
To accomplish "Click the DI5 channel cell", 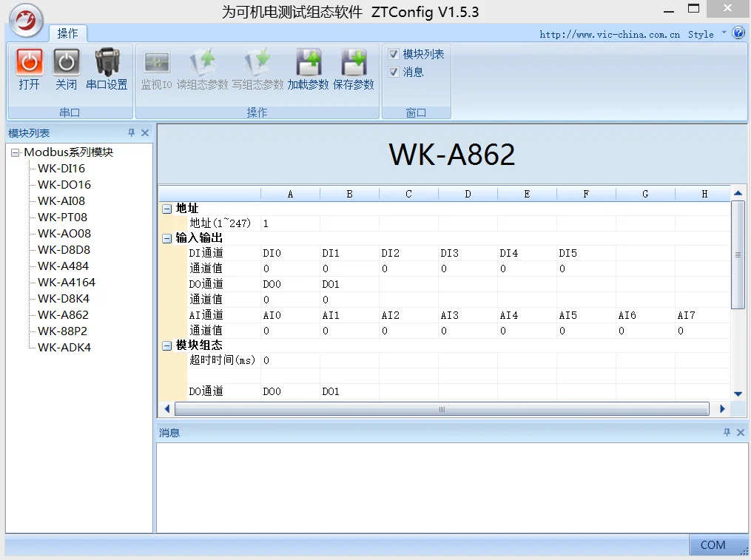I will 586,253.
